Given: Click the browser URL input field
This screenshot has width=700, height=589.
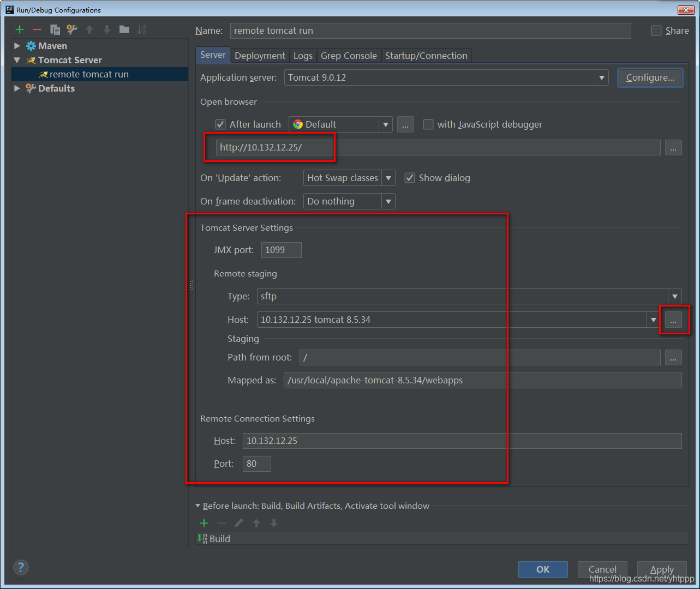Looking at the screenshot, I should tap(438, 147).
